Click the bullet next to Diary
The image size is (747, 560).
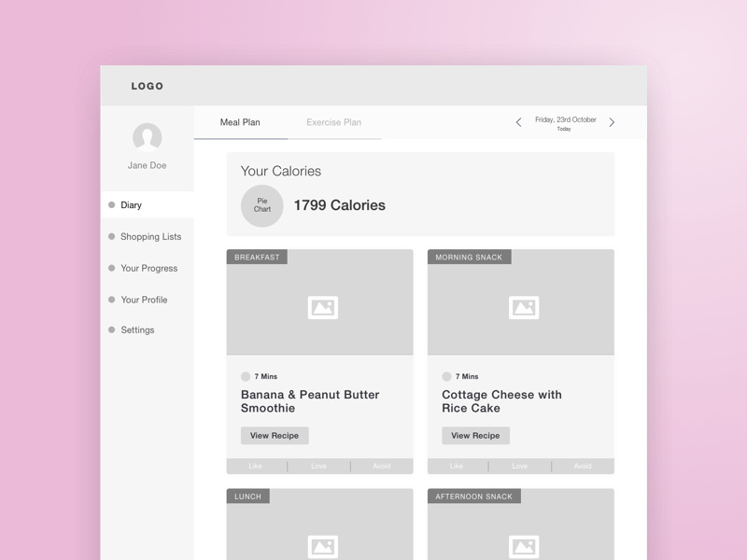(111, 204)
